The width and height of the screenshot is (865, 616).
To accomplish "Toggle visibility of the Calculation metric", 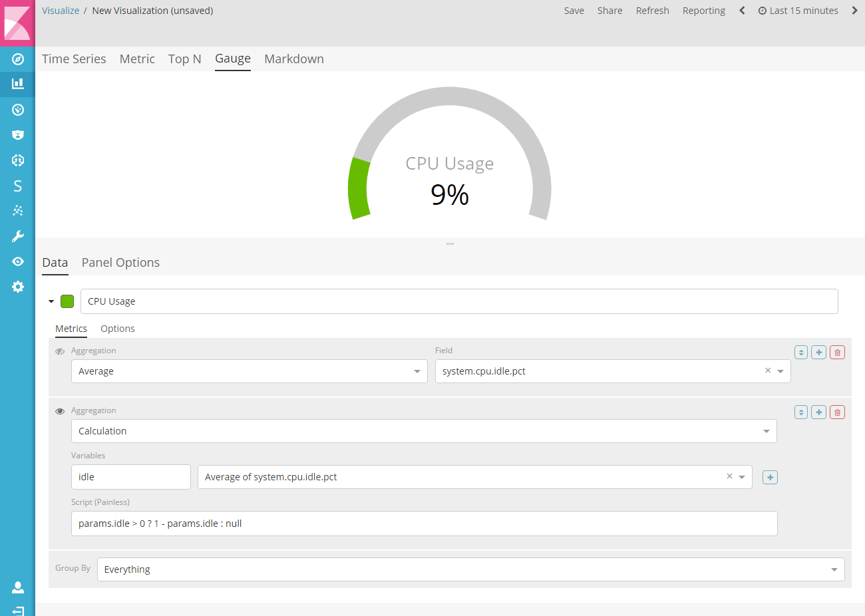I will tap(60, 411).
